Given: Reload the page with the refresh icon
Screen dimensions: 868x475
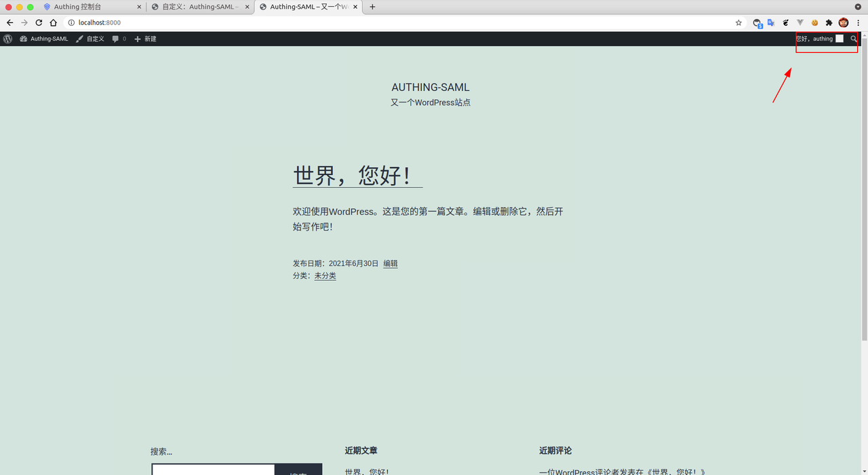Looking at the screenshot, I should pyautogui.click(x=39, y=22).
